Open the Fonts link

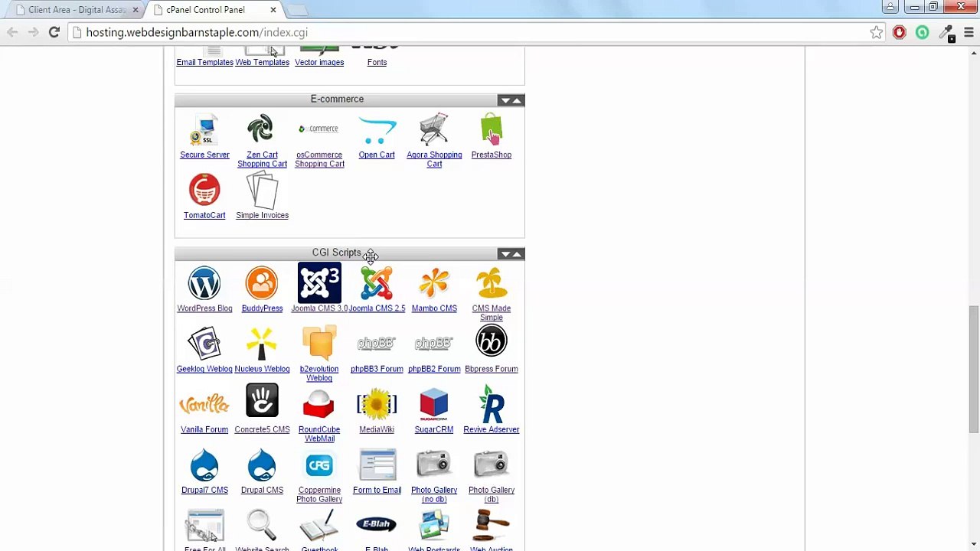point(377,62)
